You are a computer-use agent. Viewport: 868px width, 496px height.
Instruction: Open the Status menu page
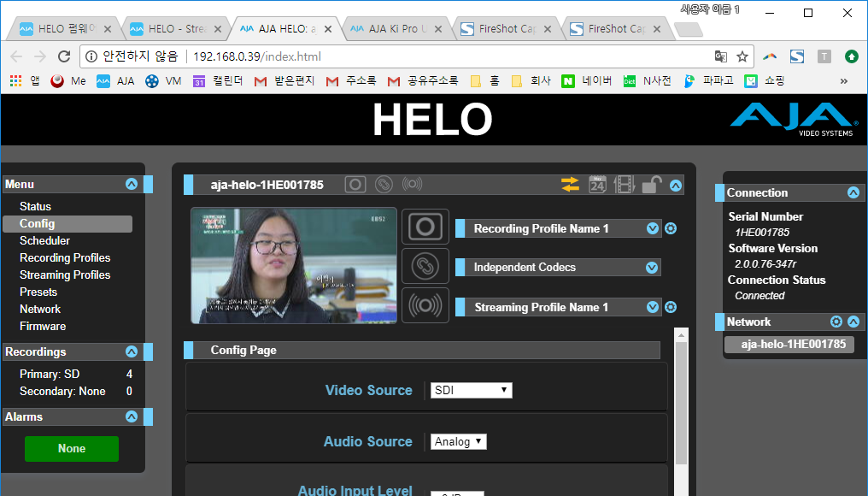(35, 206)
